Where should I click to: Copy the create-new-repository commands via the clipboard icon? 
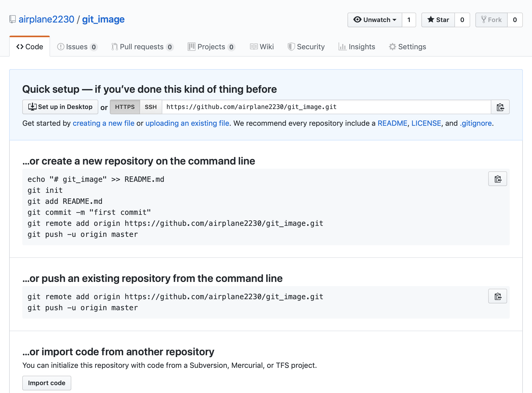498,179
